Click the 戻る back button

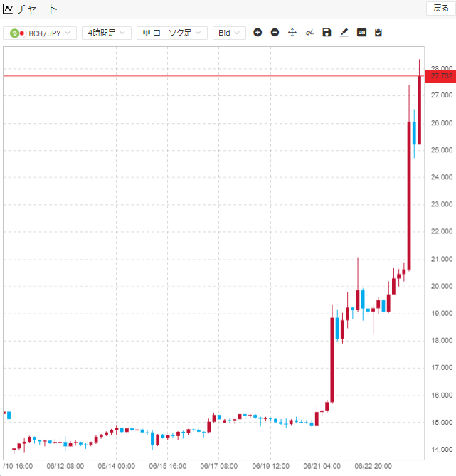(x=441, y=9)
